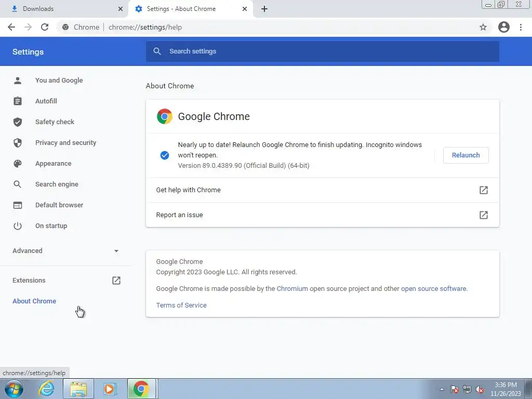Screen dimensions: 532x399
Task: Launch Internet Explorer from the taskbar
Action: click(x=46, y=389)
